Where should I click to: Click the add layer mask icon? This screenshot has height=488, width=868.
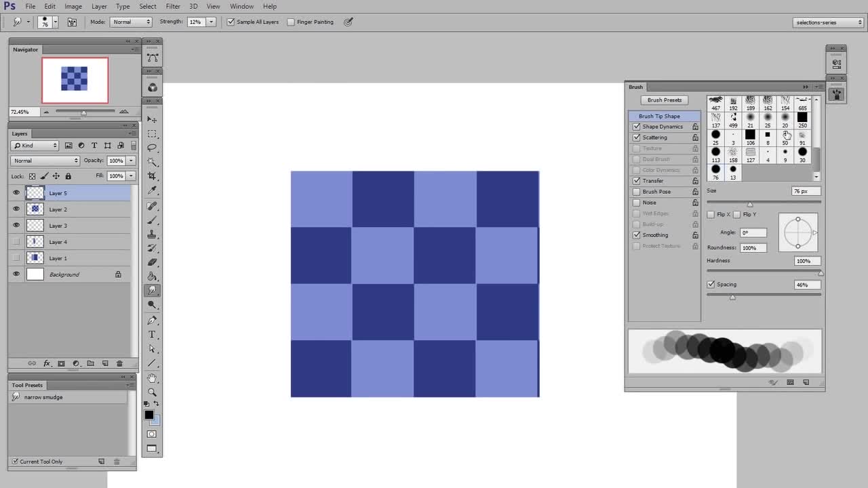click(61, 364)
